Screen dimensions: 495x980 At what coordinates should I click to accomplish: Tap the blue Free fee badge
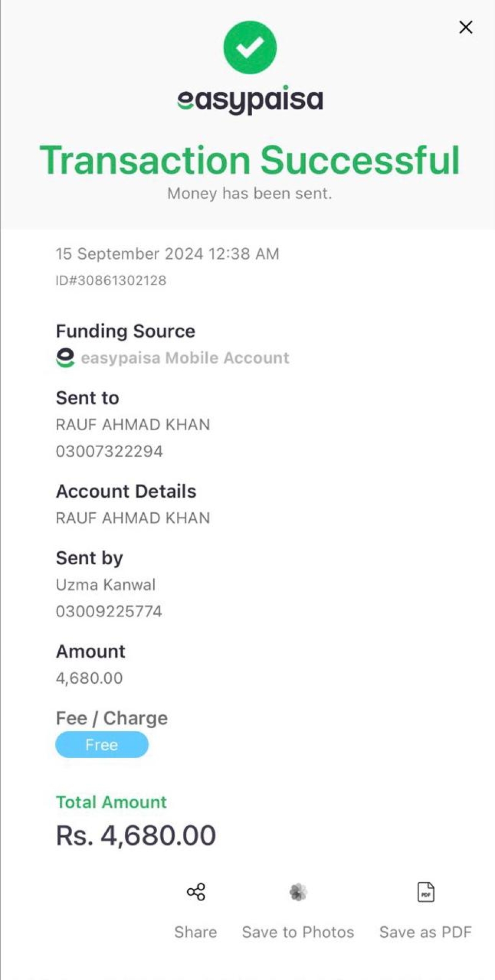pos(102,745)
